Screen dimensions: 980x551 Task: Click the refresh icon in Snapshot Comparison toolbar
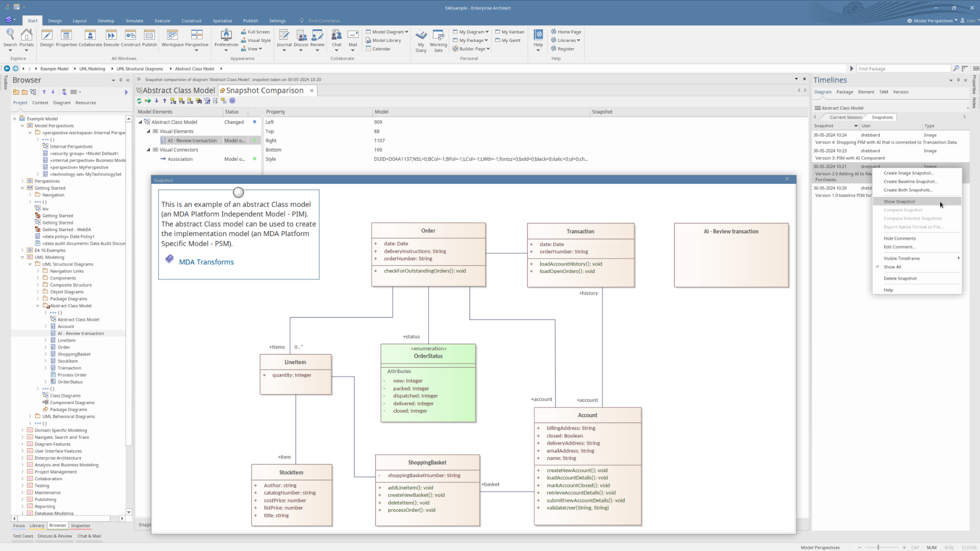pyautogui.click(x=139, y=101)
